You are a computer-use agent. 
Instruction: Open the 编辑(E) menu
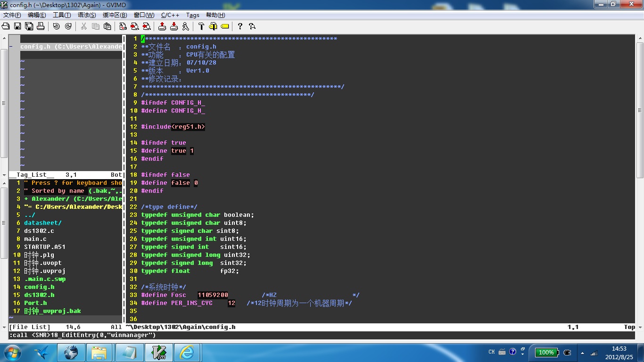click(37, 15)
